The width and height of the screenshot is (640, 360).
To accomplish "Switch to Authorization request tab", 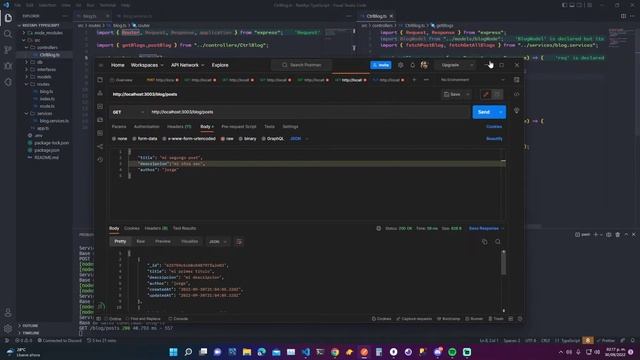I will pyautogui.click(x=147, y=127).
